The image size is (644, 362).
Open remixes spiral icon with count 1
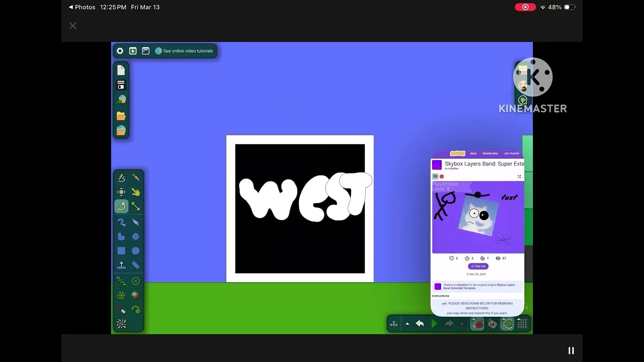tap(482, 258)
